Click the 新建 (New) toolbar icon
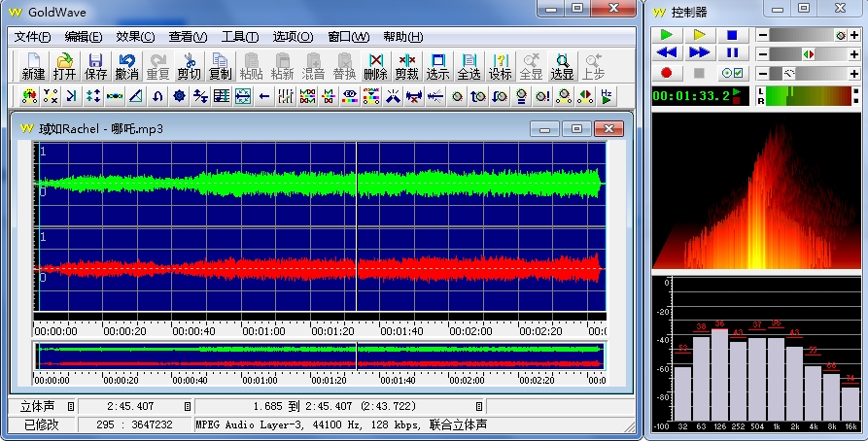The height and width of the screenshot is (441, 868). [x=33, y=66]
